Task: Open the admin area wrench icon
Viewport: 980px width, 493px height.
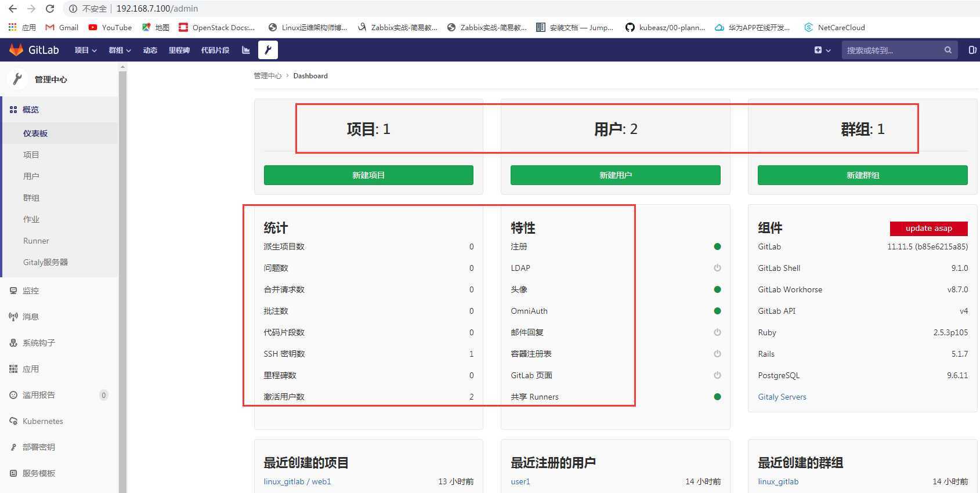Action: [x=268, y=50]
